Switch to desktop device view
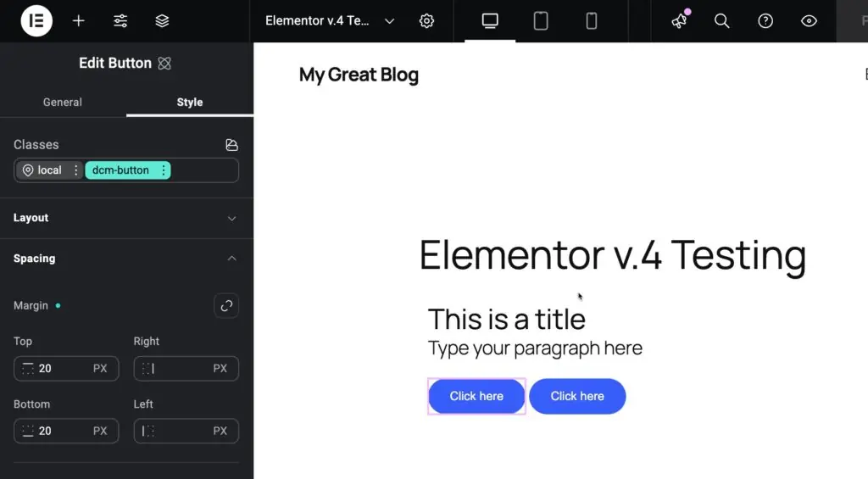This screenshot has width=868, height=479. pos(490,21)
